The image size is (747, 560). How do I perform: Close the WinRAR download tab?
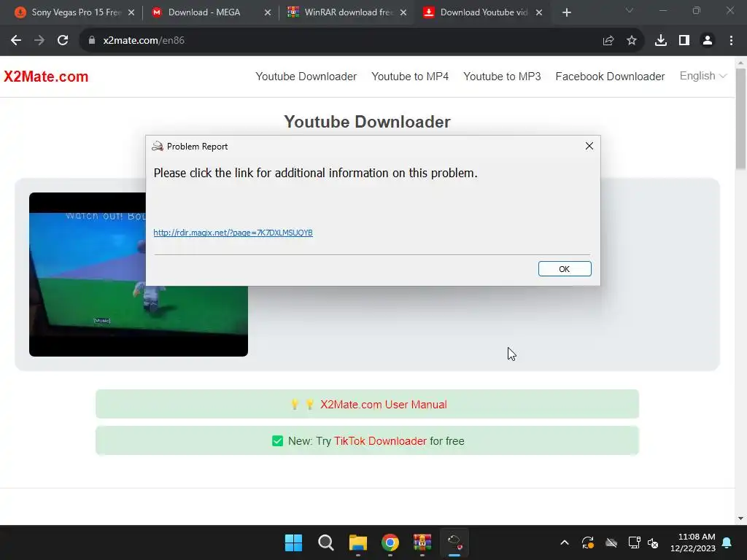tap(403, 12)
